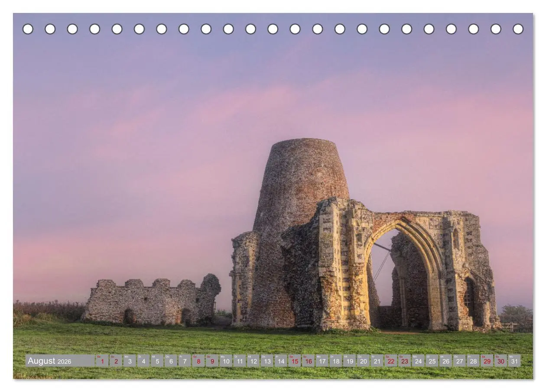Select date 27 in the calendar strip

[459, 361]
